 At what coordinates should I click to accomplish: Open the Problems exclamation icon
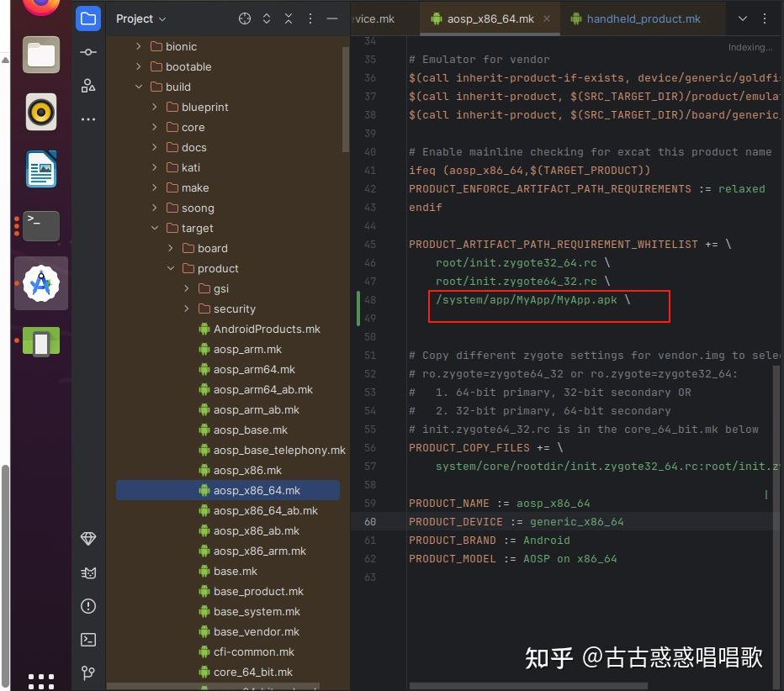click(x=88, y=606)
